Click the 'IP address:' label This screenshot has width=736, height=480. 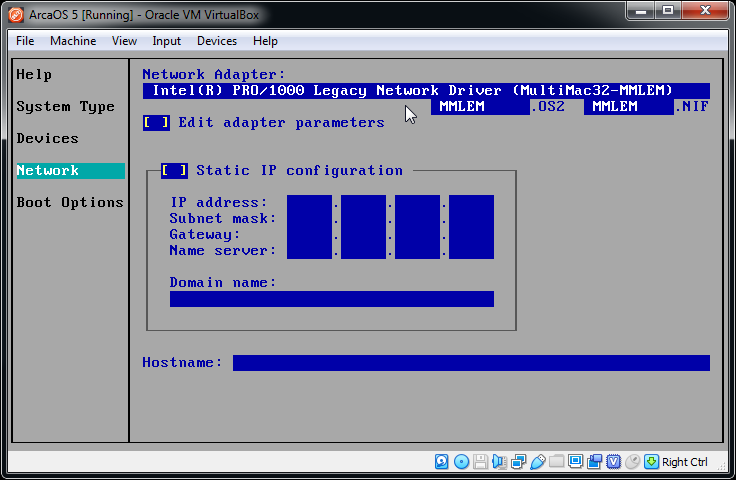[x=219, y=203]
